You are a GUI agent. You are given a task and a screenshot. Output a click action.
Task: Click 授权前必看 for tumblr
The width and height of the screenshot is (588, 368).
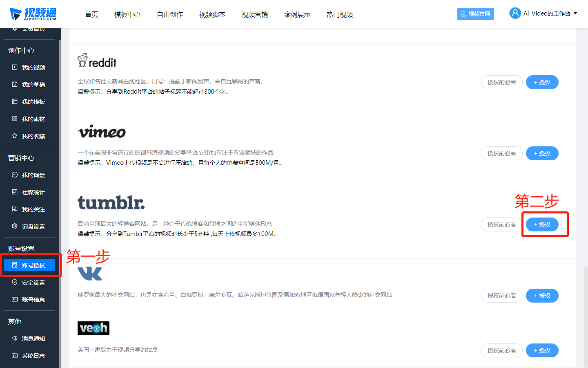click(x=502, y=224)
